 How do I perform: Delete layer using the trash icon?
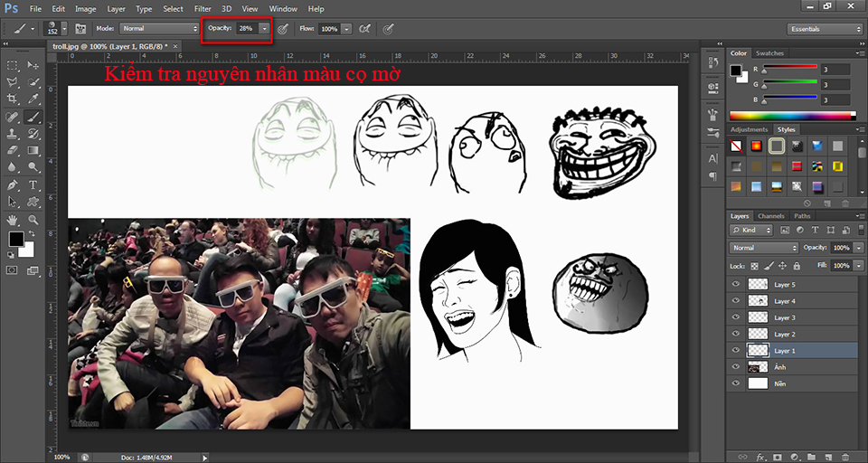point(844,457)
